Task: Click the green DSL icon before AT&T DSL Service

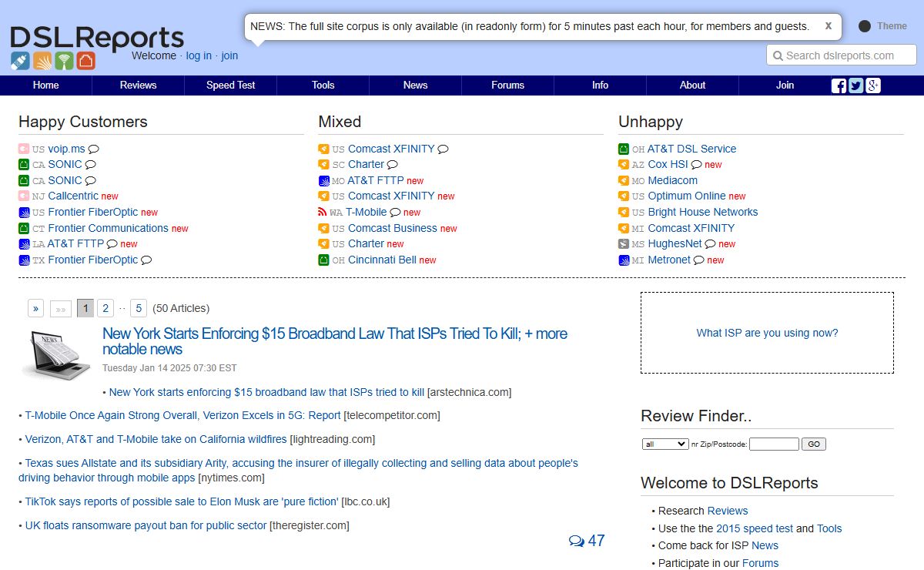Action: 624,149
